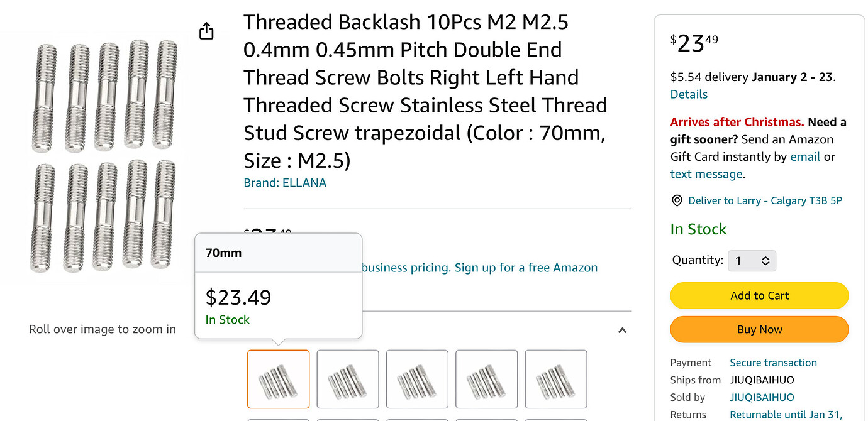Open the ELLANA brand page
Image resolution: width=868 pixels, height=421 pixels.
pyautogui.click(x=306, y=183)
